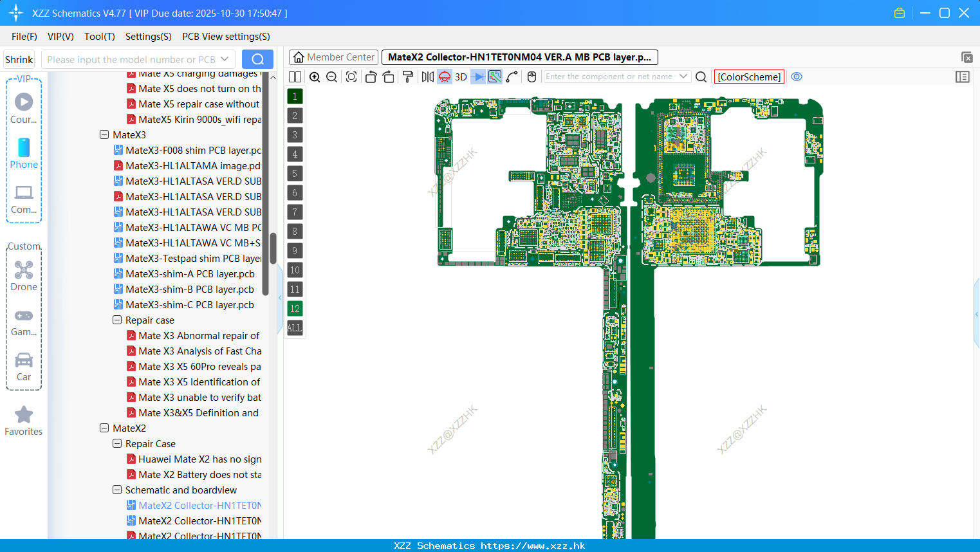Open MateX3-Testpad shim PCB layer file
Screen dimensions: 980x552
188,259
